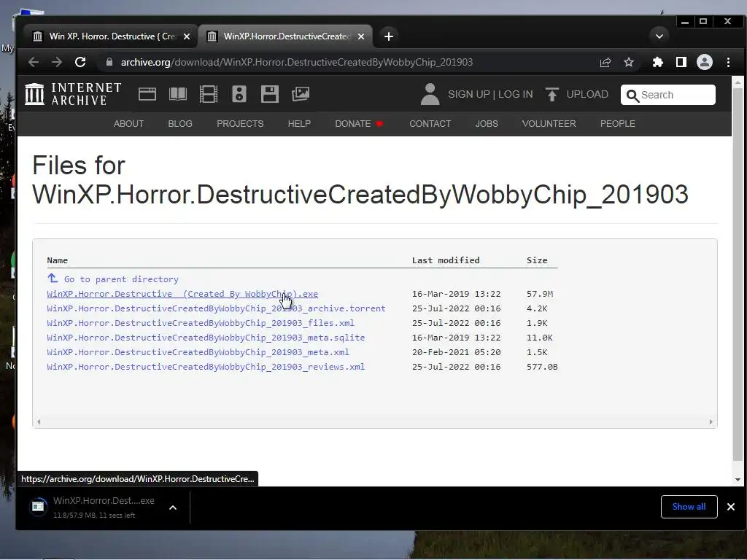Open a new tab with plus button
This screenshot has height=560, width=747.
click(x=388, y=36)
